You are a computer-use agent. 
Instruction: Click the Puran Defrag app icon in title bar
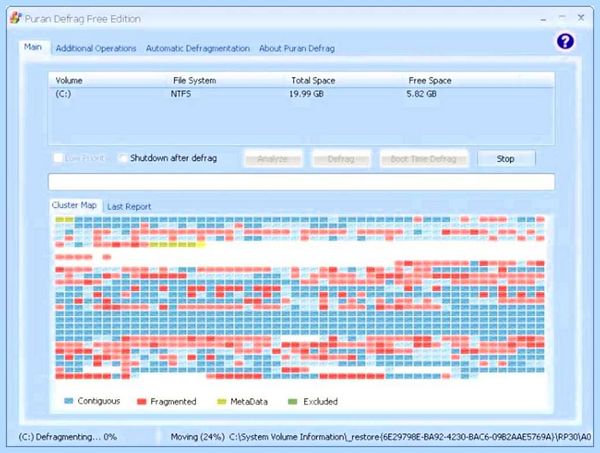click(16, 18)
